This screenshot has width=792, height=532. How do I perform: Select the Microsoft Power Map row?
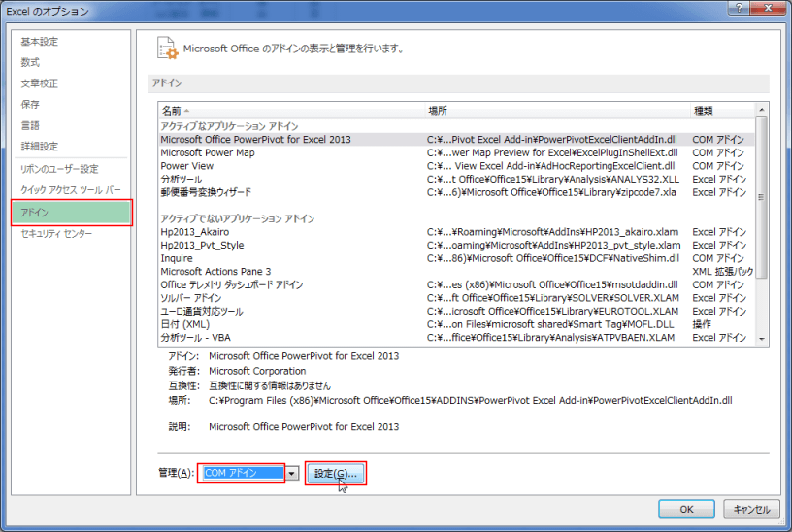click(456, 152)
